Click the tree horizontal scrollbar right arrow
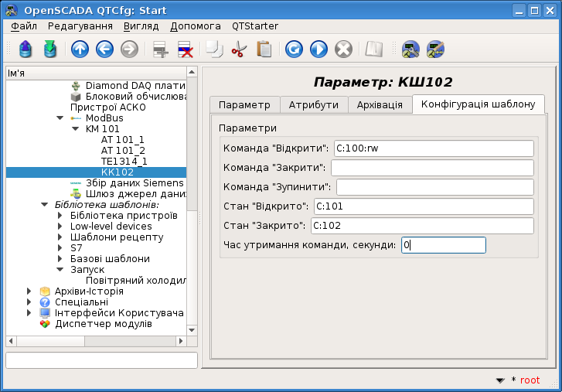Viewport: 562px width, 392px height. click(181, 341)
